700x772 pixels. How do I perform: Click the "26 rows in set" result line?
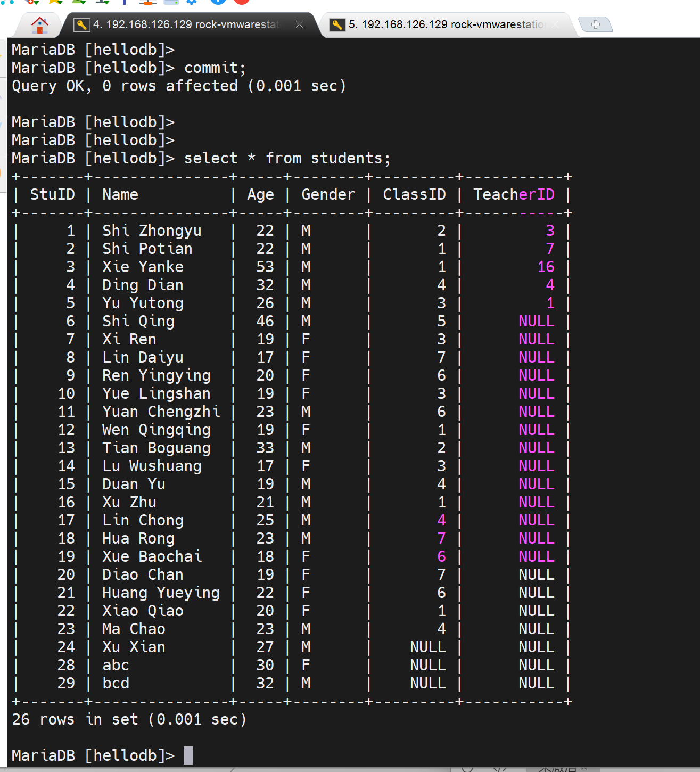(129, 719)
